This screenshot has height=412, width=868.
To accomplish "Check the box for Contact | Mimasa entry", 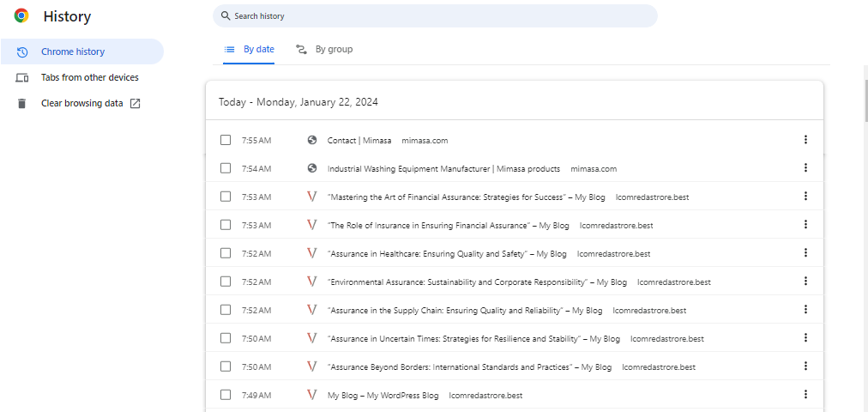I will pos(226,141).
